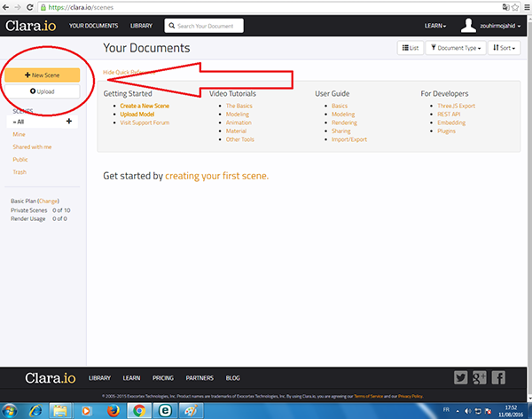Select the Mine scenes filter
532x419 pixels.
tap(19, 134)
